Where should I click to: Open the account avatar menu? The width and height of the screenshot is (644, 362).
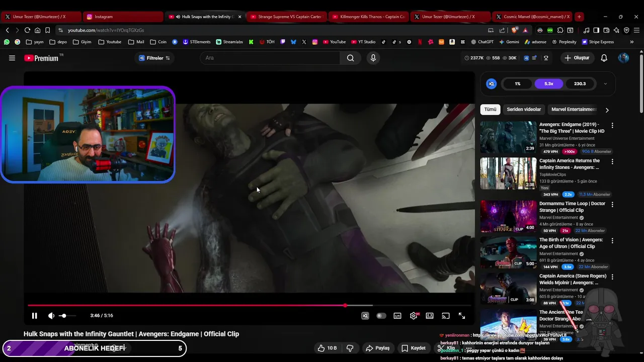(623, 58)
